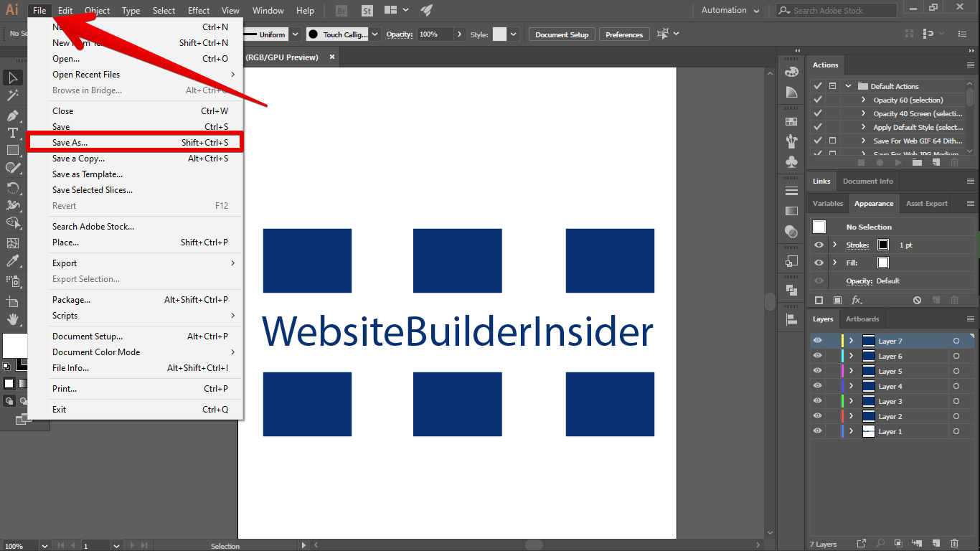Toggle the checkmark beside Opacity 60 action
This screenshot has width=980, height=551.
pyautogui.click(x=817, y=100)
